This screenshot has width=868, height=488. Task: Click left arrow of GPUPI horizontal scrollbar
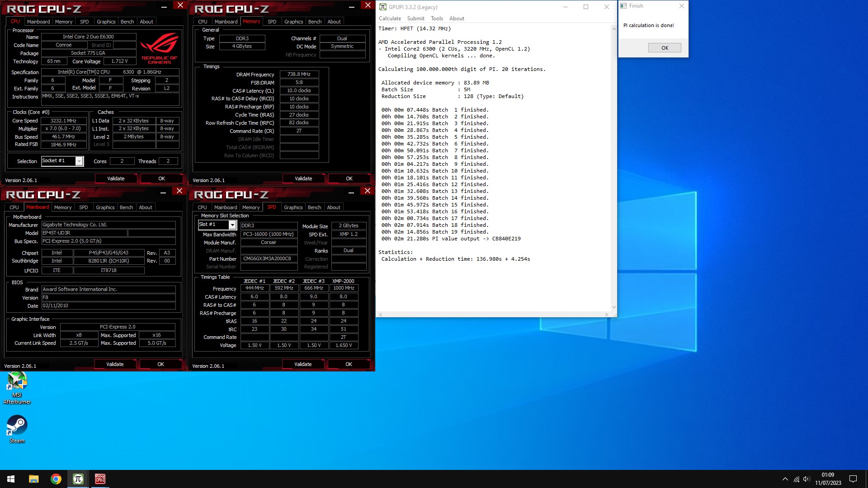pos(381,314)
